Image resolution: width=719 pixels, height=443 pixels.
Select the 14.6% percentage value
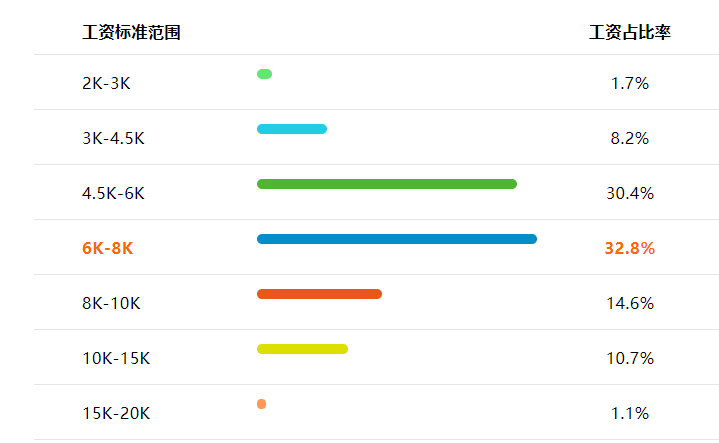point(630,304)
